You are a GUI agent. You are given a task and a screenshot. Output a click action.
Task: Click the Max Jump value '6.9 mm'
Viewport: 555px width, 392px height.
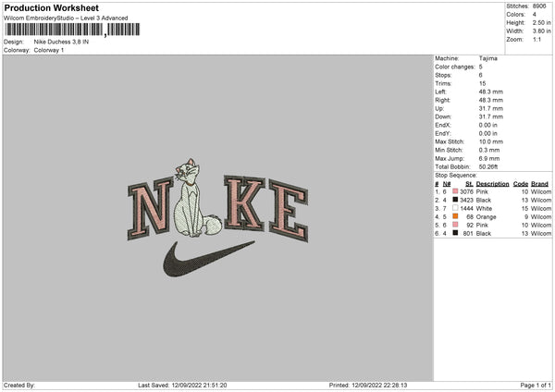click(489, 158)
